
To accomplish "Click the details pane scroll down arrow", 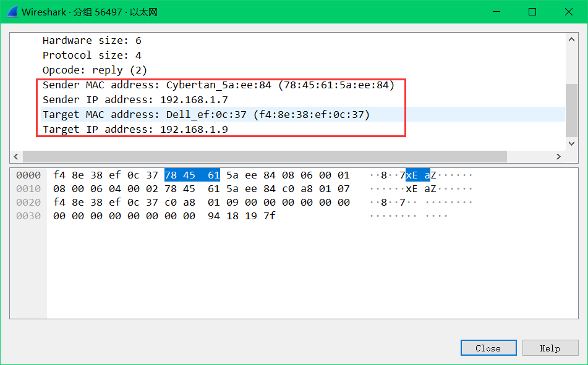I will 571,143.
